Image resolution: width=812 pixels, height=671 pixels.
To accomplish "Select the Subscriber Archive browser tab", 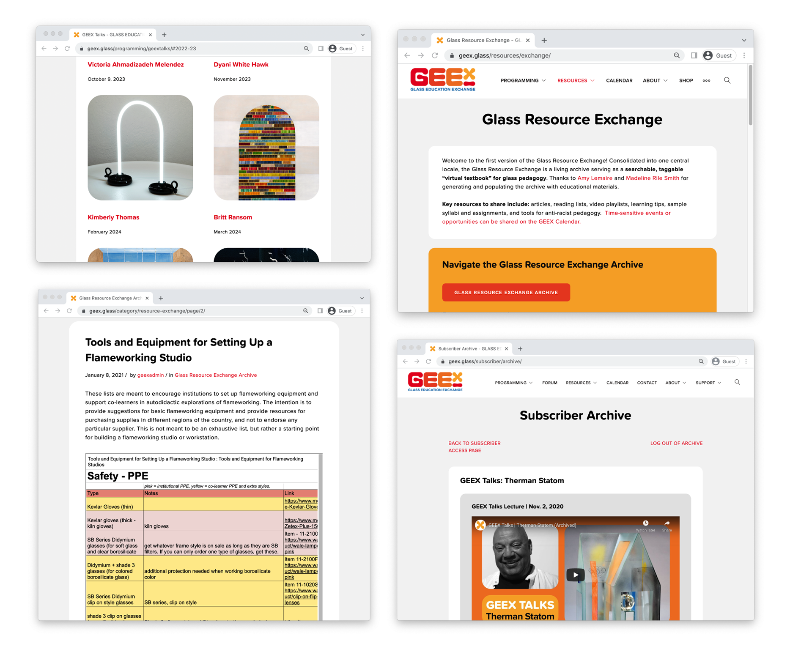I will (x=469, y=348).
